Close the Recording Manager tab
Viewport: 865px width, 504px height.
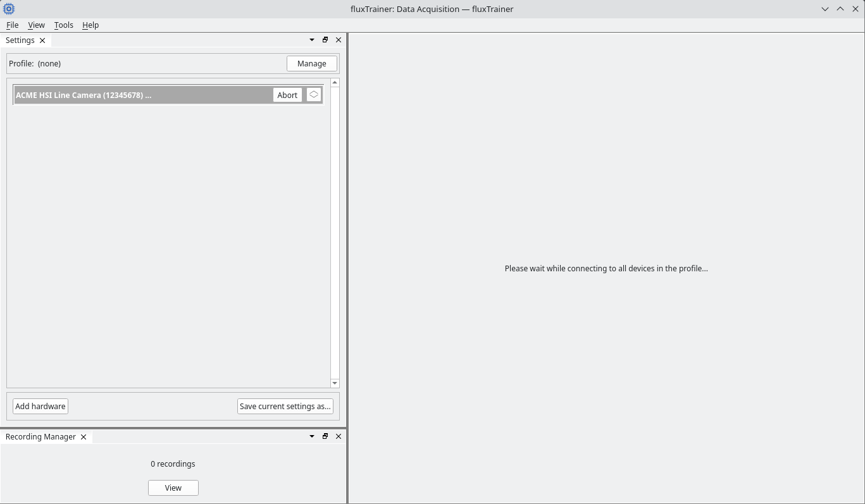[x=84, y=437]
